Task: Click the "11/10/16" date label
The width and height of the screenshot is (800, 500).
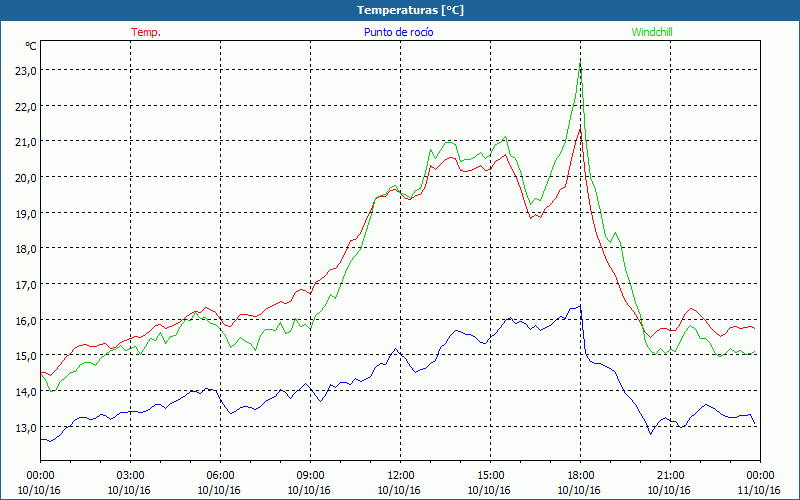Action: (x=760, y=490)
